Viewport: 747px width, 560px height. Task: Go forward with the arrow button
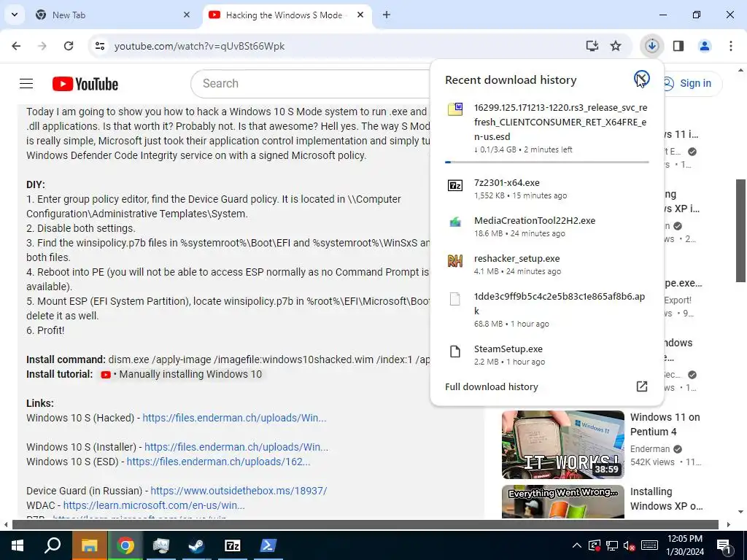[42, 46]
